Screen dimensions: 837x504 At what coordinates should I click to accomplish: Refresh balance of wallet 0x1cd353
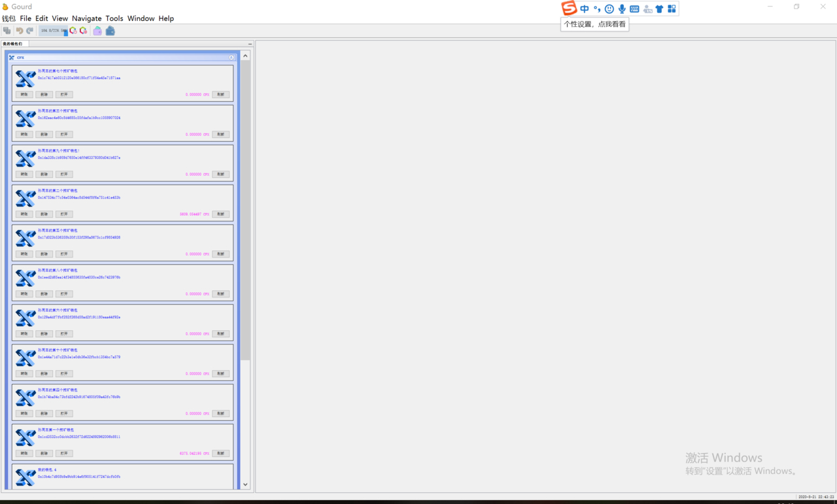(x=220, y=454)
